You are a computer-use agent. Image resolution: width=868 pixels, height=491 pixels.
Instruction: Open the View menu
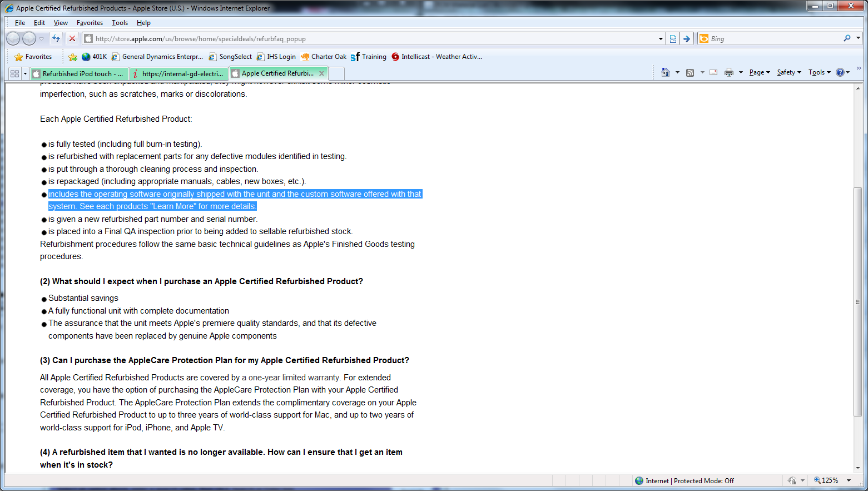[61, 23]
